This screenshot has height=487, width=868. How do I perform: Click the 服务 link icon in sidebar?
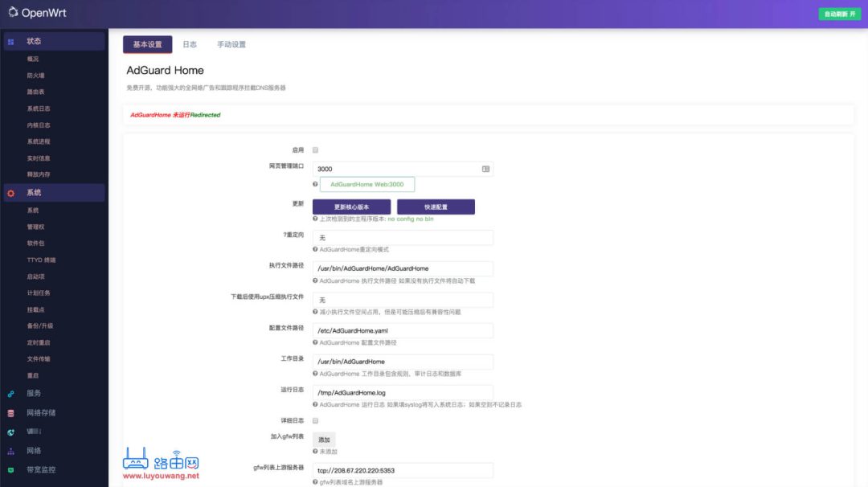pyautogui.click(x=10, y=394)
